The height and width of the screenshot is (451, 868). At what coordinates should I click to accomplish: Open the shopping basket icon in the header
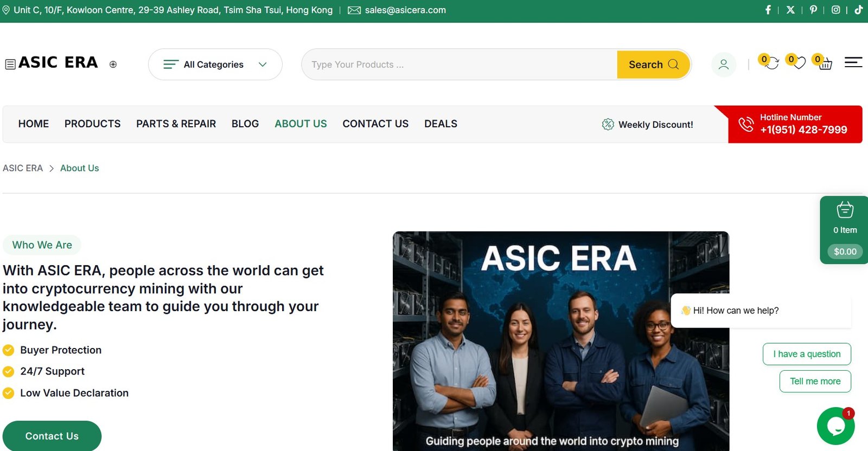tap(825, 64)
